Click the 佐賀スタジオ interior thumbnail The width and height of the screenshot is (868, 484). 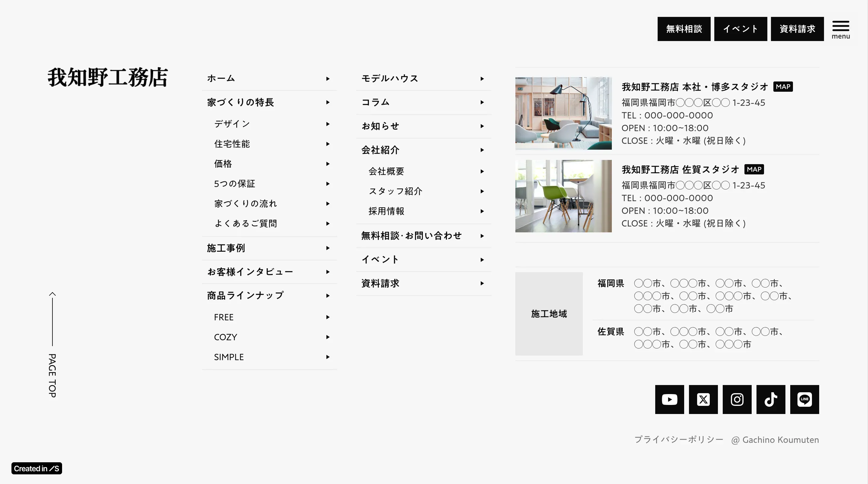click(x=563, y=196)
